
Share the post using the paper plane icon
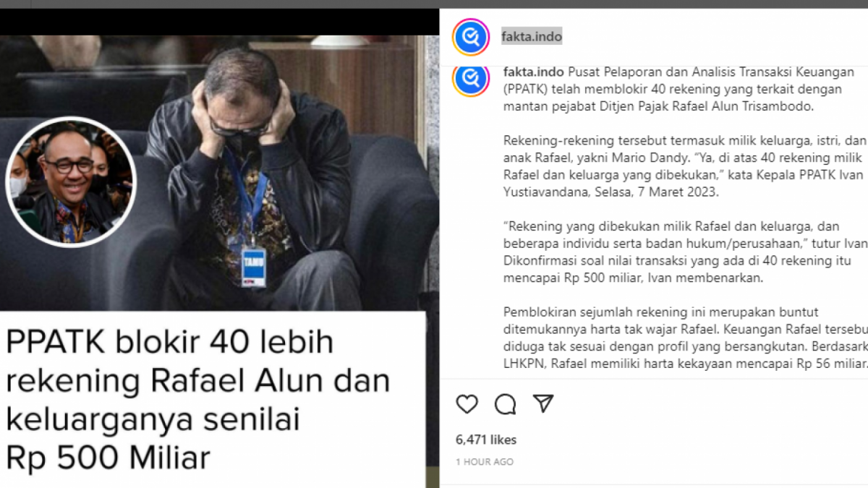543,403
